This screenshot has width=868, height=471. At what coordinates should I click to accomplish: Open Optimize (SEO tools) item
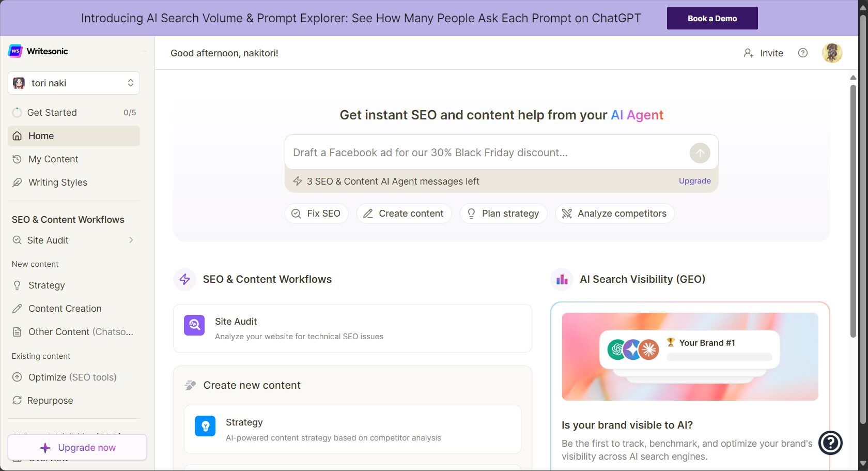pyautogui.click(x=74, y=377)
